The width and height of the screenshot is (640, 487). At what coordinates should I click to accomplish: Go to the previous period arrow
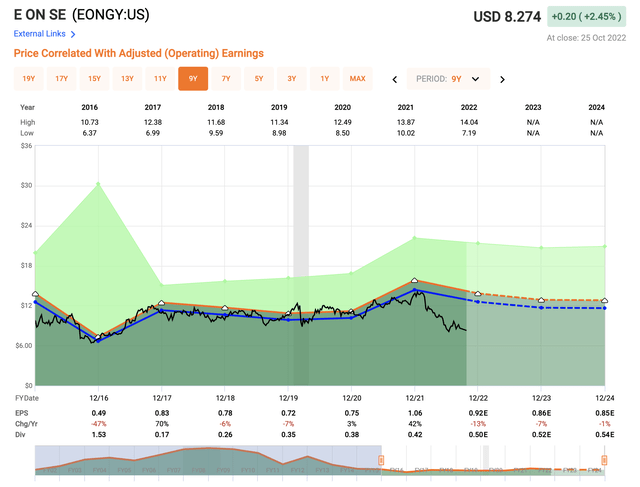(x=395, y=79)
